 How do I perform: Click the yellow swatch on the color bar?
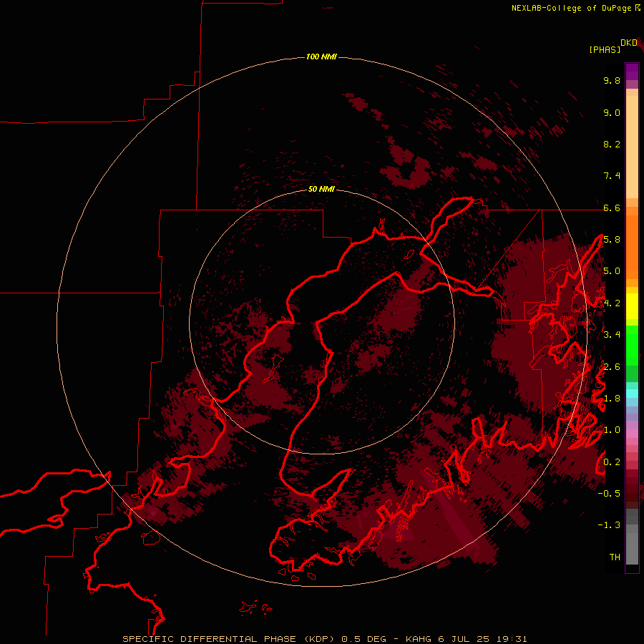point(632,306)
